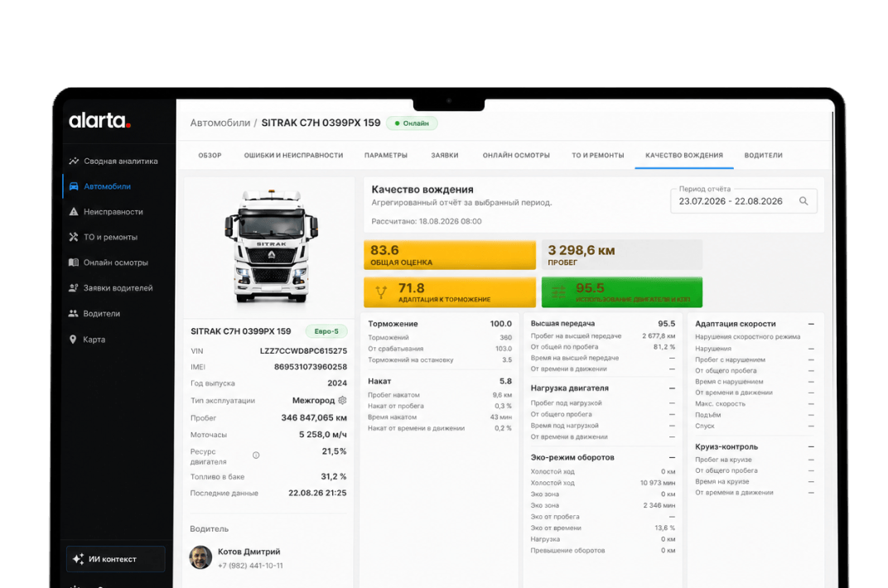The height and width of the screenshot is (588, 888).
Task: Select the report period date field
Action: tap(743, 201)
